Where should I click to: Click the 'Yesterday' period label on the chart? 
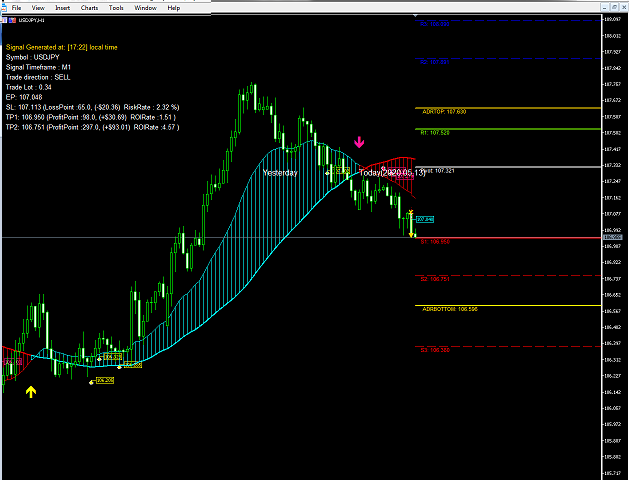280,173
